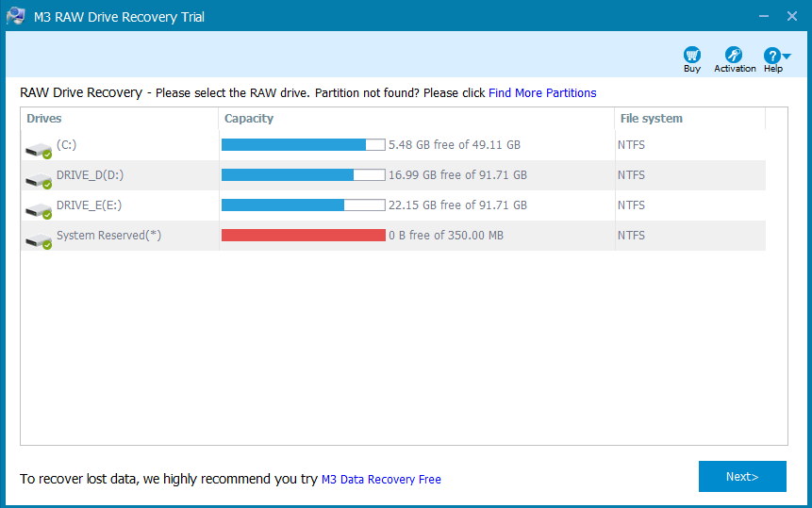812x508 pixels.
Task: Select "5.48 GB free of 49.11 GB" text
Action: click(x=455, y=145)
